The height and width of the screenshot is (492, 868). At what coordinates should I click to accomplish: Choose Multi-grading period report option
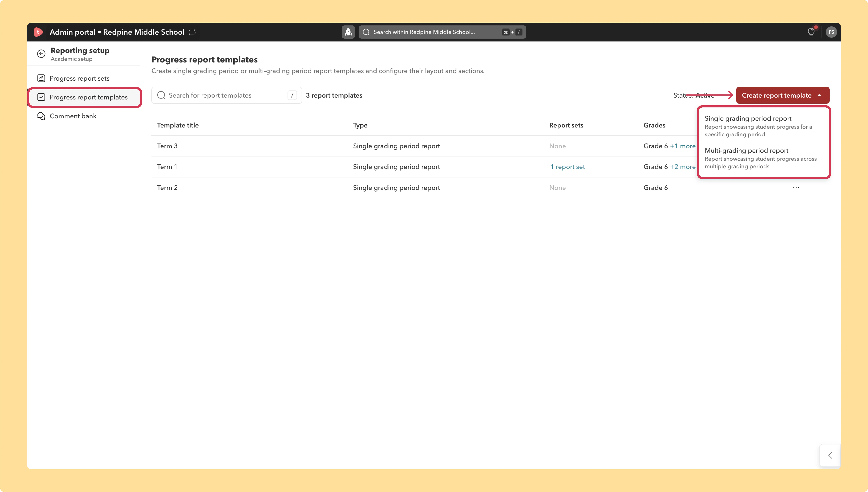[764, 158]
